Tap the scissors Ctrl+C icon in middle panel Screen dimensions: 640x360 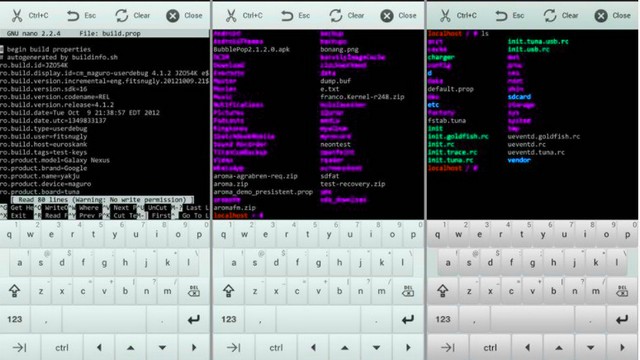coord(231,16)
